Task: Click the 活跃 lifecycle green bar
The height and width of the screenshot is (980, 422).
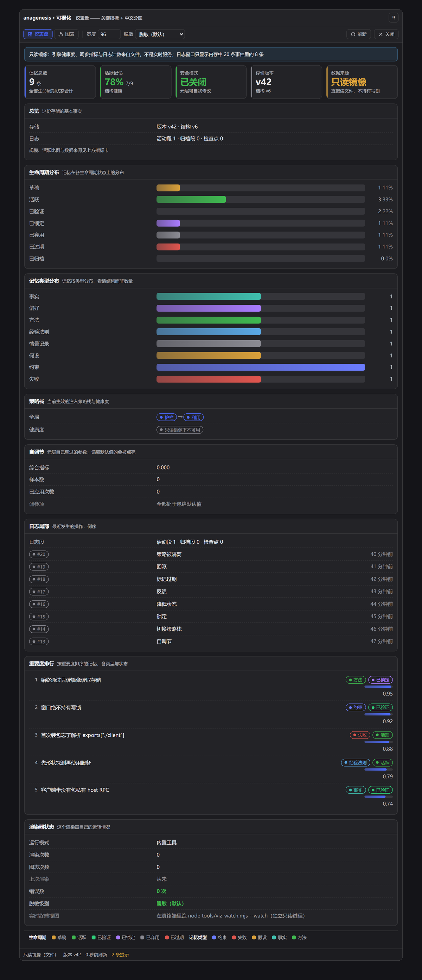Action: pos(191,199)
